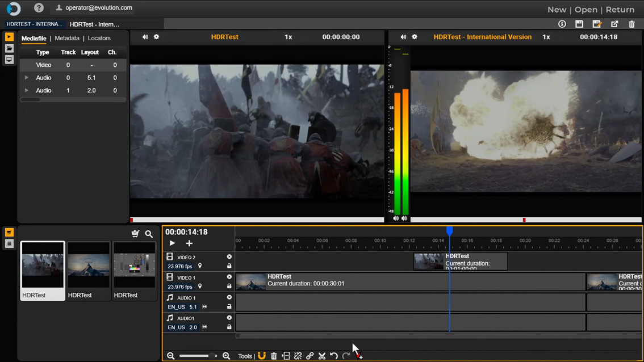Click the redo arrow in the timeline toolbar

point(346,356)
